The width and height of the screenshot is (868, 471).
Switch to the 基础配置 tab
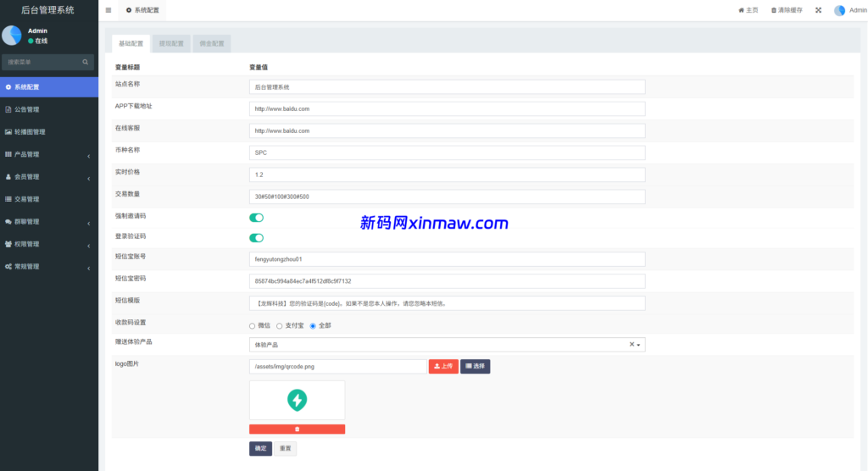131,44
